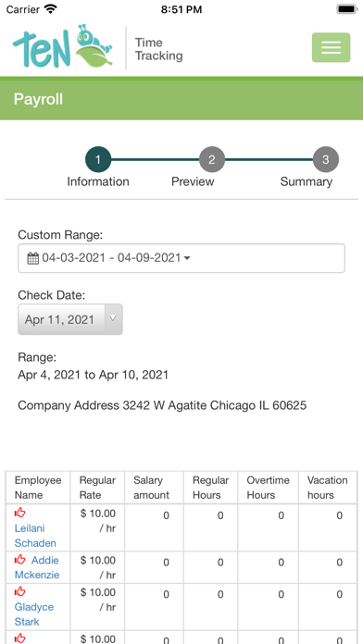
Task: Select the Apr 11, 2021 check date field
Action: coord(70,319)
